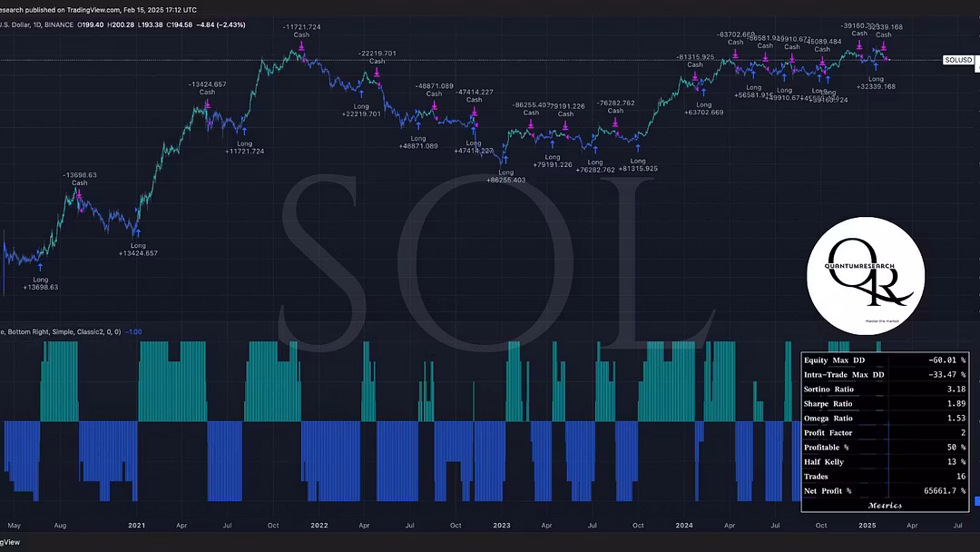Viewport: 980px width, 552px height.
Task: Click the TradingView.com publication link text
Action: coord(96,9)
